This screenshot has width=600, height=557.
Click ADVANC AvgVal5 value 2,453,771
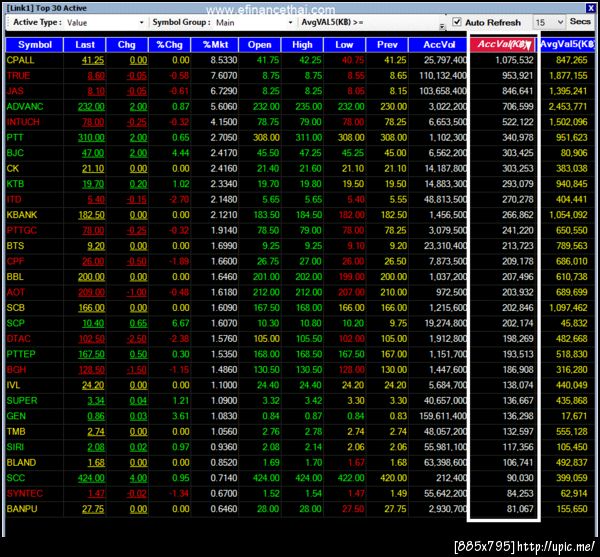pyautogui.click(x=568, y=106)
